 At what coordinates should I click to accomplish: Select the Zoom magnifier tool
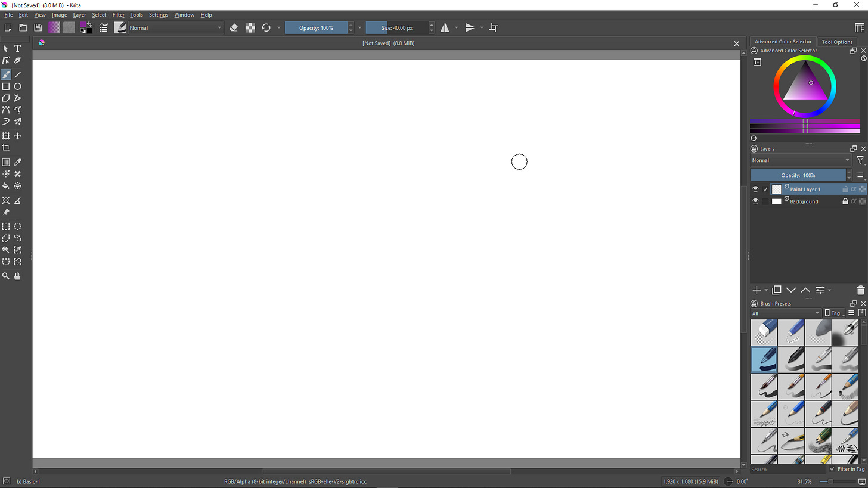pos(6,276)
